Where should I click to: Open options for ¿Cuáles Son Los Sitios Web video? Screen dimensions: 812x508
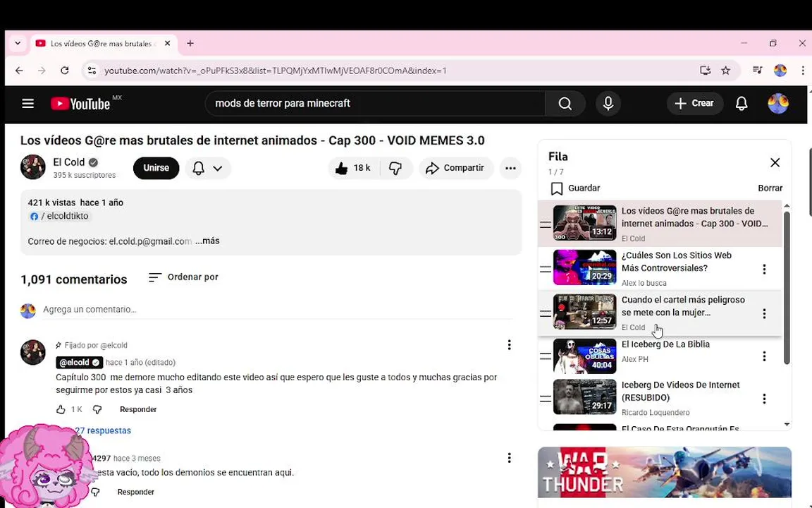[764, 269]
